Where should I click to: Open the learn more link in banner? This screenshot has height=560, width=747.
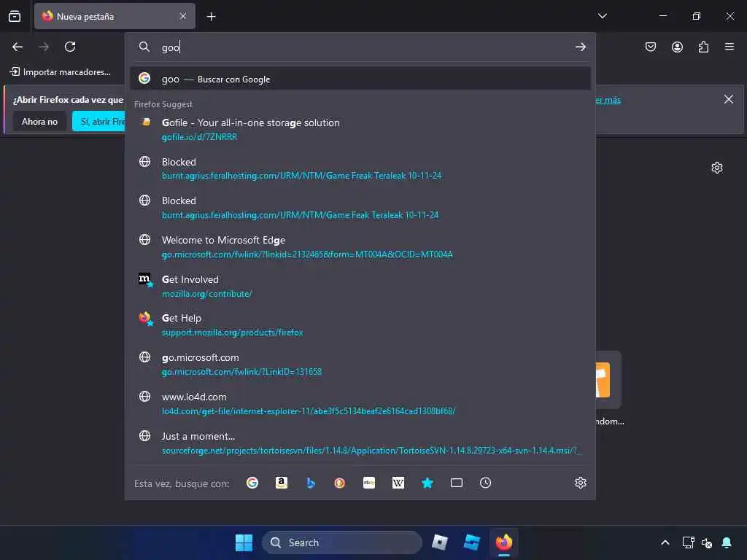[608, 100]
